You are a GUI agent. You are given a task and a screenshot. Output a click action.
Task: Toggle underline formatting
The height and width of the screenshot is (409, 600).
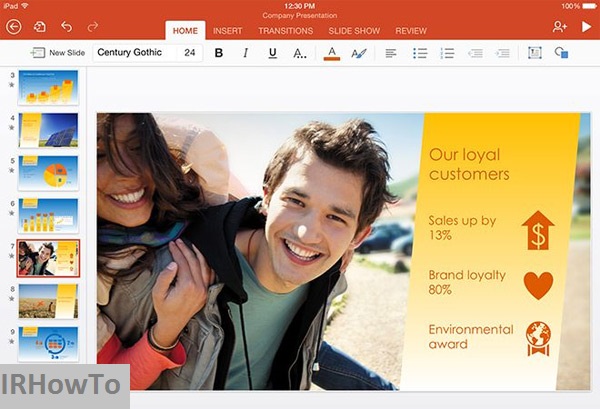click(x=272, y=53)
